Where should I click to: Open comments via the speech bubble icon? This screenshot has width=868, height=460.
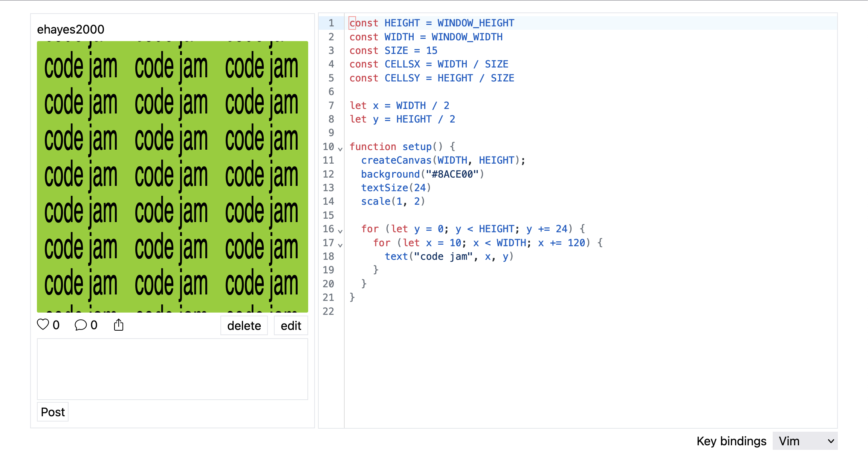click(81, 325)
